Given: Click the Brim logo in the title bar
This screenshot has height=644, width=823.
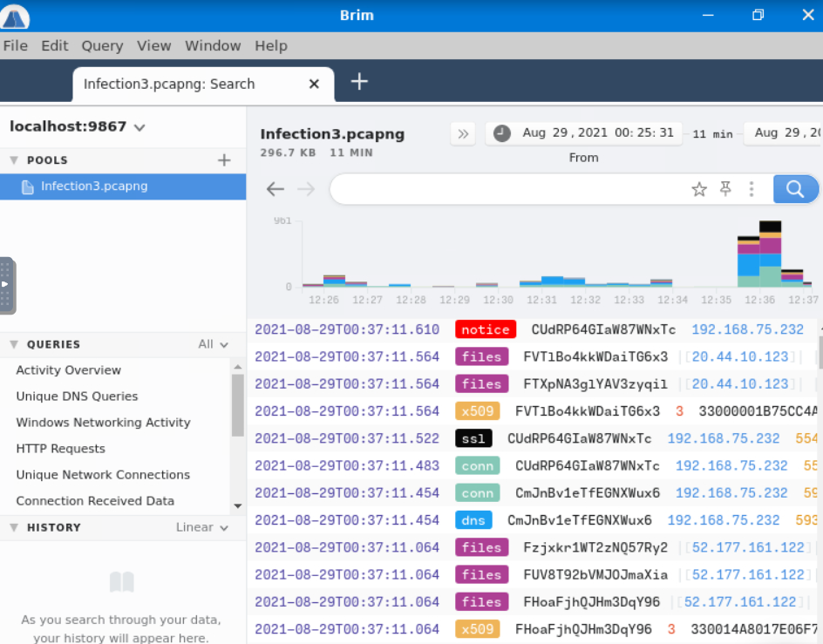Looking at the screenshot, I should 15,17.
